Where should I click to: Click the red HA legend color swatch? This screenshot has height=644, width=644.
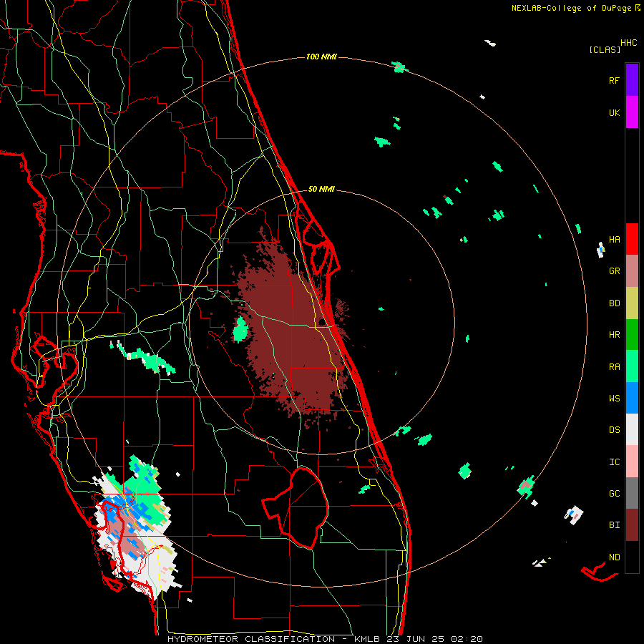pos(632,239)
